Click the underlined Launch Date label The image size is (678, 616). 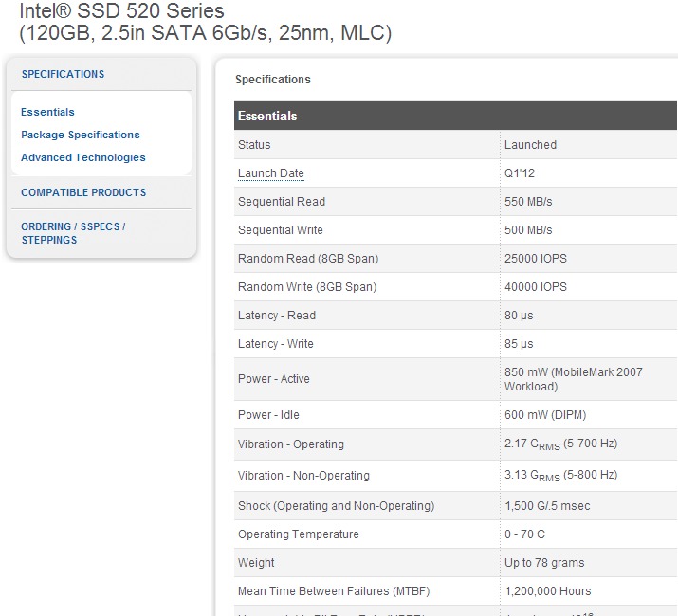pos(271,173)
